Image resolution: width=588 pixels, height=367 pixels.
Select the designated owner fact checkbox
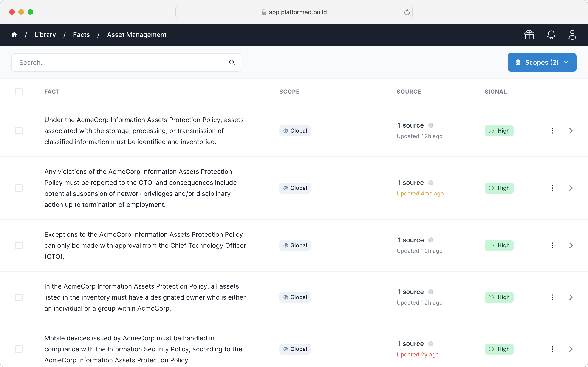[19, 297]
